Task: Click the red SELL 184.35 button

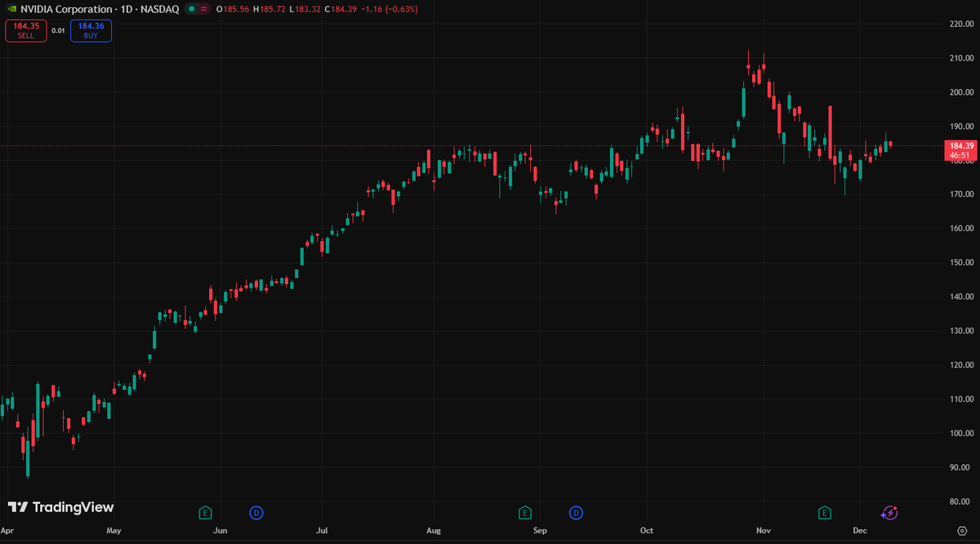Action: [x=25, y=31]
